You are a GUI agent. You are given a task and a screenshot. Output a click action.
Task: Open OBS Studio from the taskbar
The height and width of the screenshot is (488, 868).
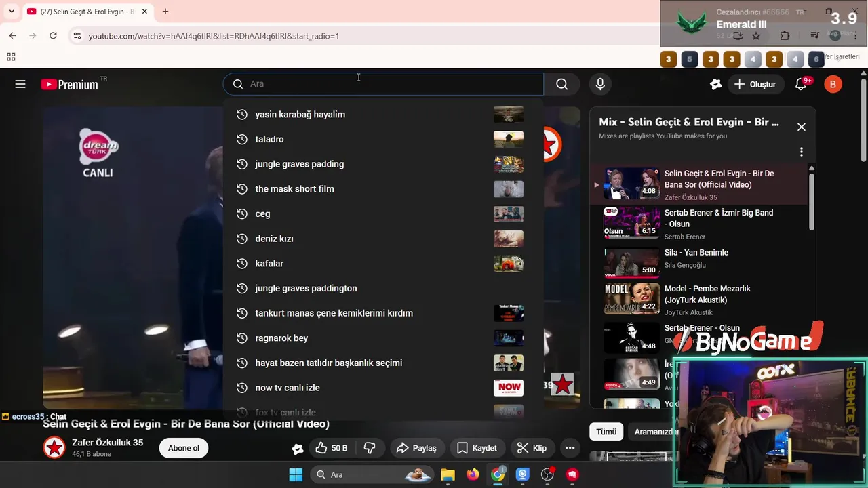coord(547,474)
